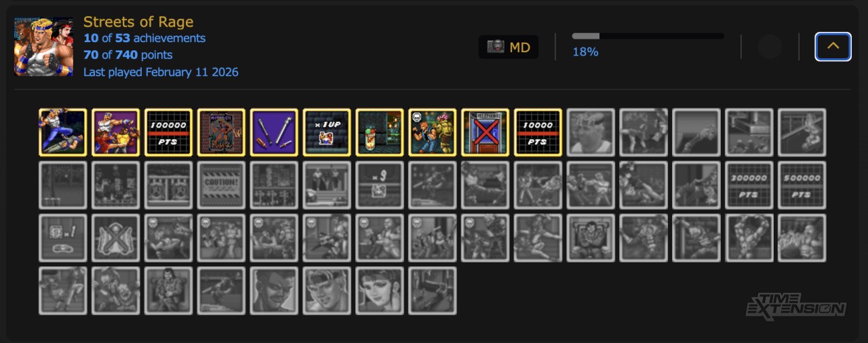
Task: Select the skull fight boss achievement badge
Action: [x=432, y=132]
